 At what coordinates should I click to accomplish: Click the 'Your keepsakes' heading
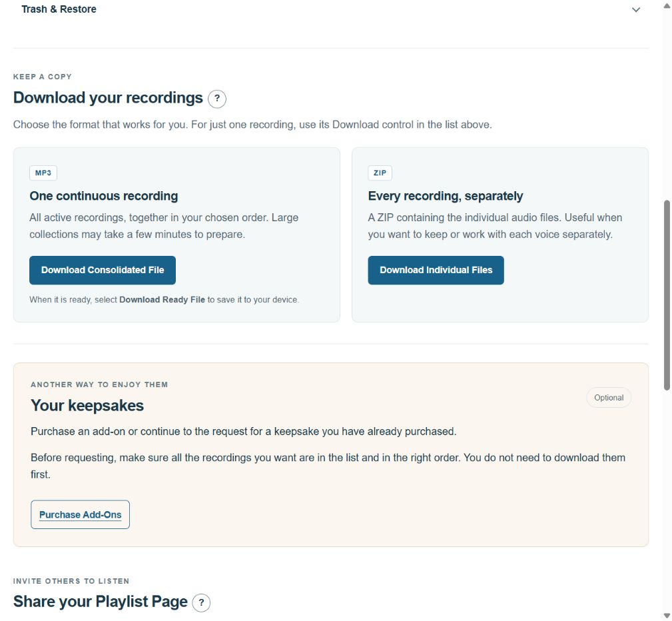(87, 406)
